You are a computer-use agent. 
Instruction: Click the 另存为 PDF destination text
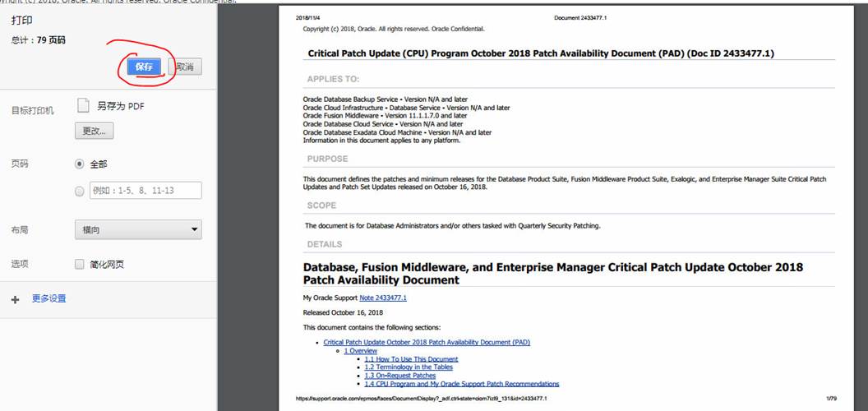(x=121, y=106)
